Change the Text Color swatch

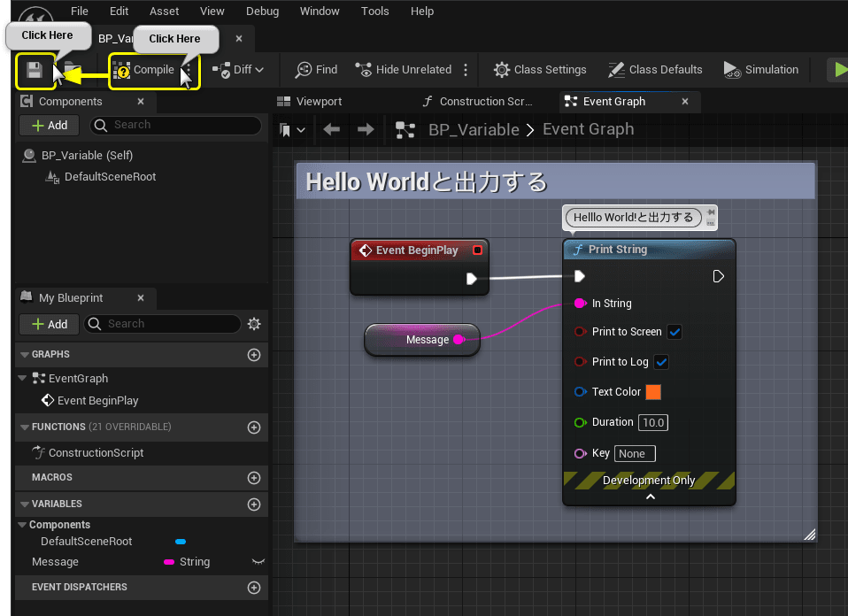click(653, 391)
